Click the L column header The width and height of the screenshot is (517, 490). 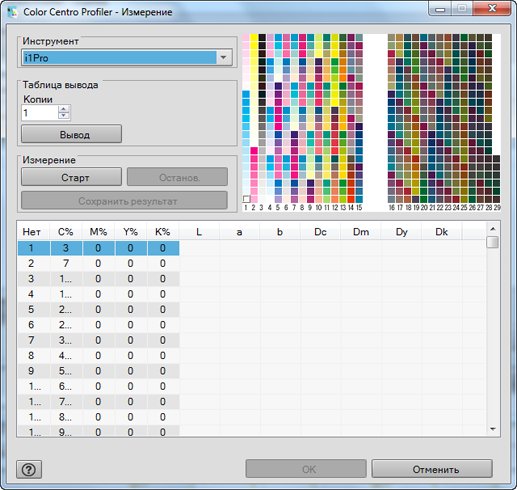pos(199,232)
